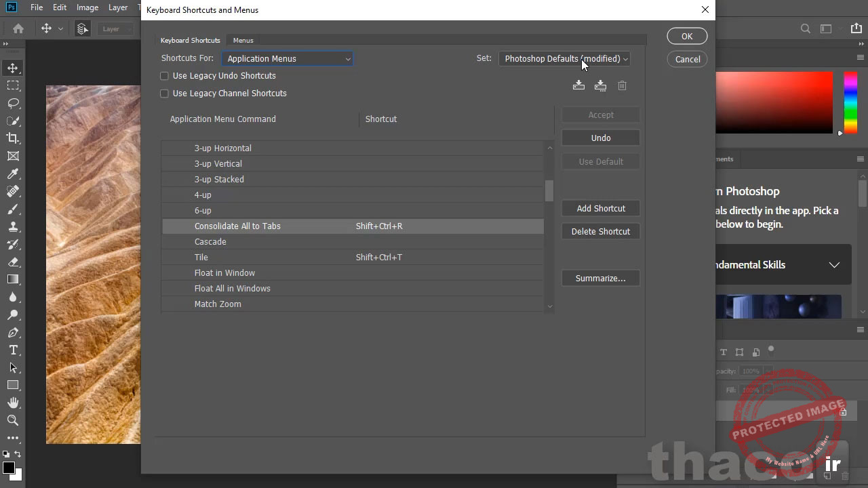Enable Use Legacy Channel Shortcuts

[164, 93]
